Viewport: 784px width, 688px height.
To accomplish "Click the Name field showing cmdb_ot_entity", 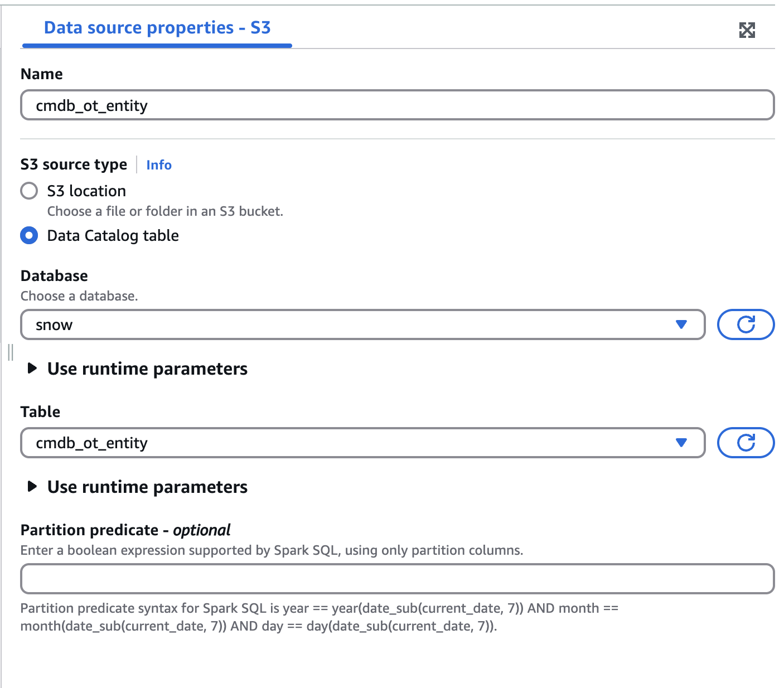I will 396,105.
